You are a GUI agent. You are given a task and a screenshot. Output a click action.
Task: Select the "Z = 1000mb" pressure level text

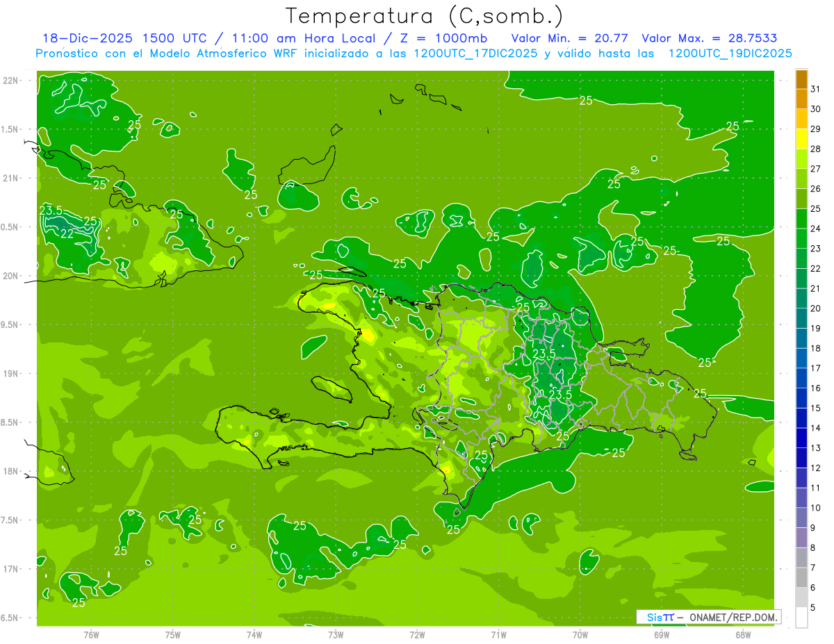[x=443, y=38]
